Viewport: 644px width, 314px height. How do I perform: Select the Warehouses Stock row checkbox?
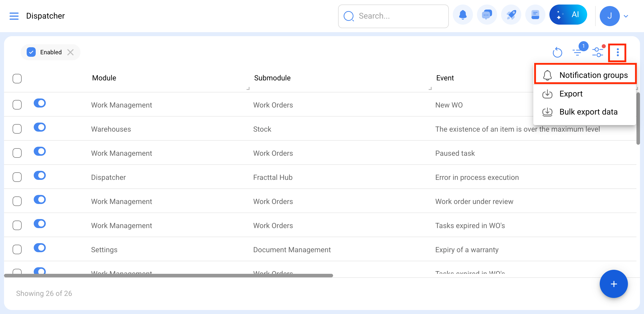[17, 129]
